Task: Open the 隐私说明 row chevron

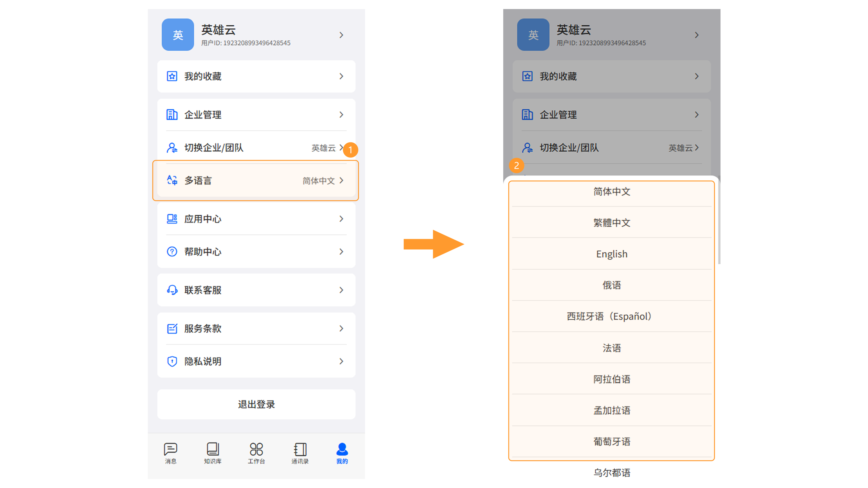Action: (341, 361)
